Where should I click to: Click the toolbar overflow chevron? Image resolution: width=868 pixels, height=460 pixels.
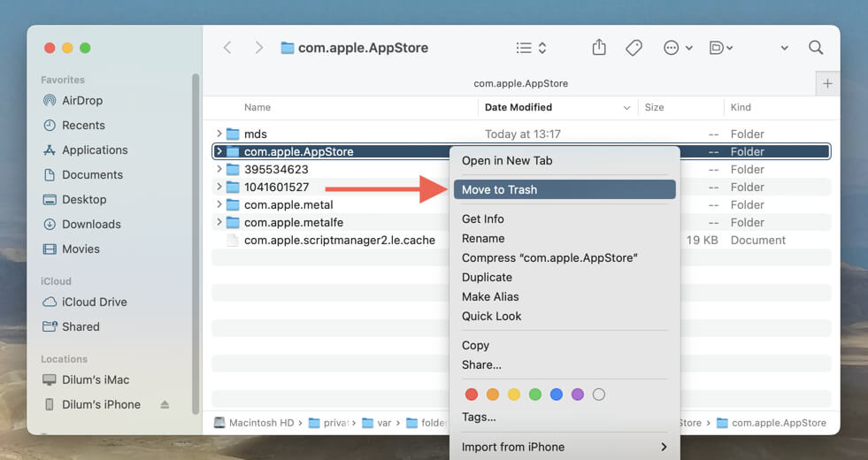(x=785, y=48)
